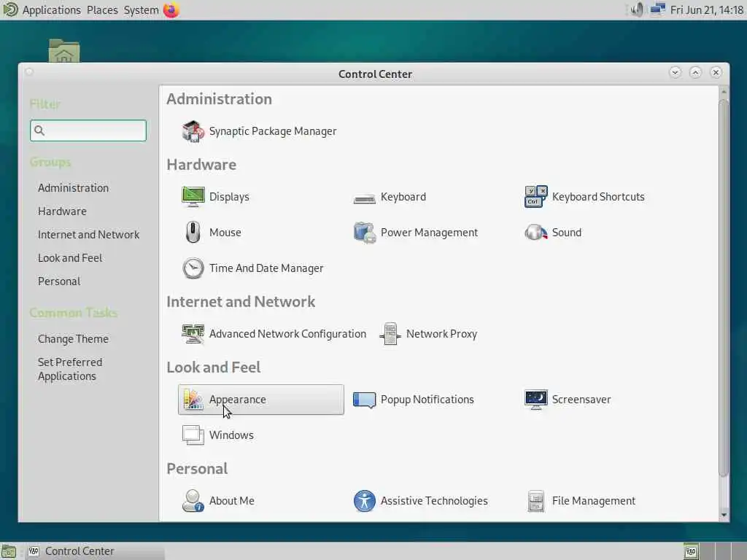Screen dimensions: 747x560
Task: Click the 'Popup Notifications' label
Action: coord(427,400)
